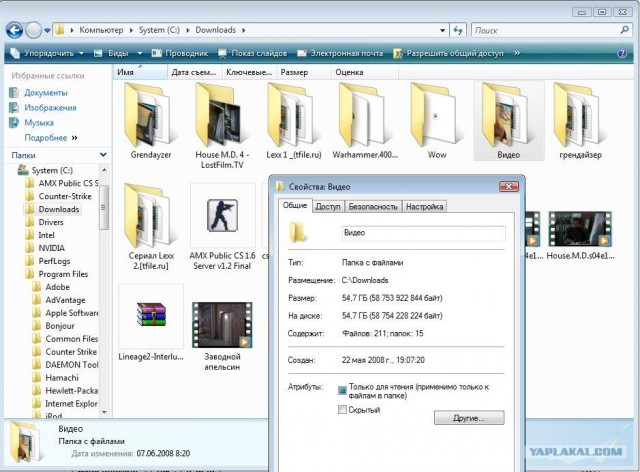This screenshot has width=640, height=472.
Task: Sort by the Размер column header
Action: (x=303, y=72)
